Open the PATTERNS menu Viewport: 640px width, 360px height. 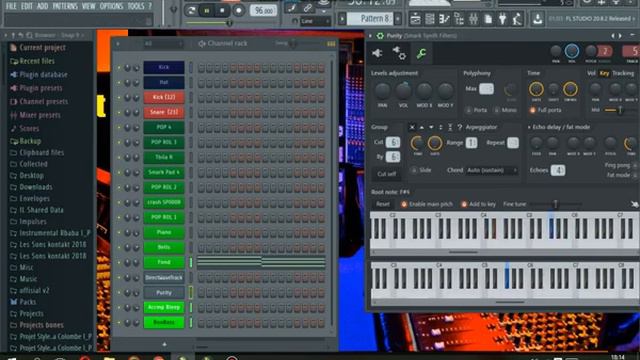pyautogui.click(x=65, y=6)
